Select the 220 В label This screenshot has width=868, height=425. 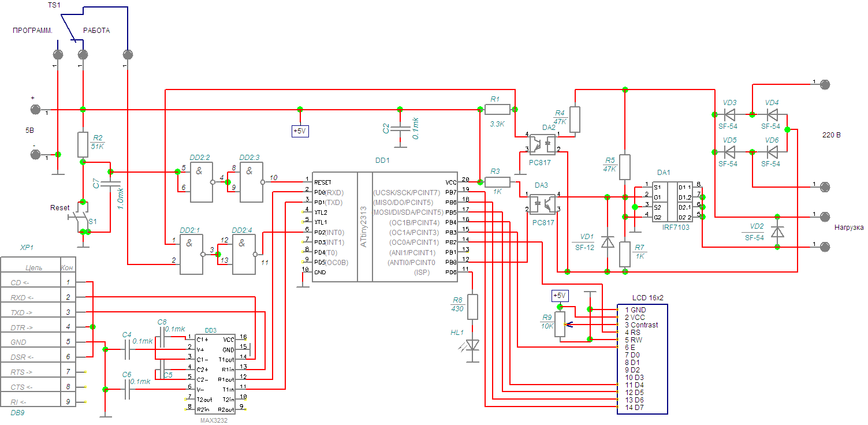click(x=832, y=135)
